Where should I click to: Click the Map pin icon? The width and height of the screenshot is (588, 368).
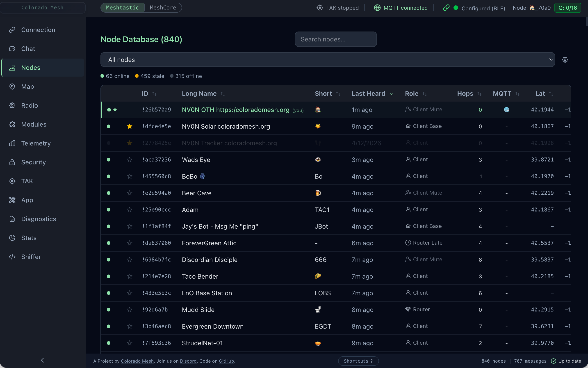[12, 87]
